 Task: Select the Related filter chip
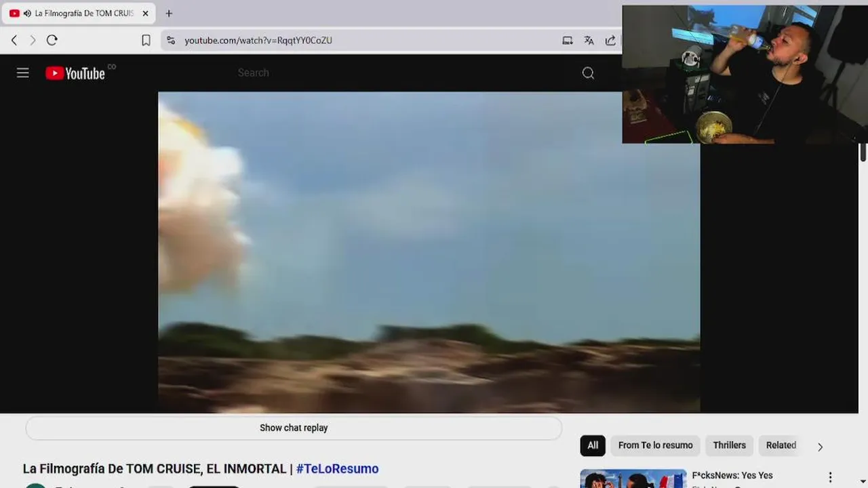point(781,445)
